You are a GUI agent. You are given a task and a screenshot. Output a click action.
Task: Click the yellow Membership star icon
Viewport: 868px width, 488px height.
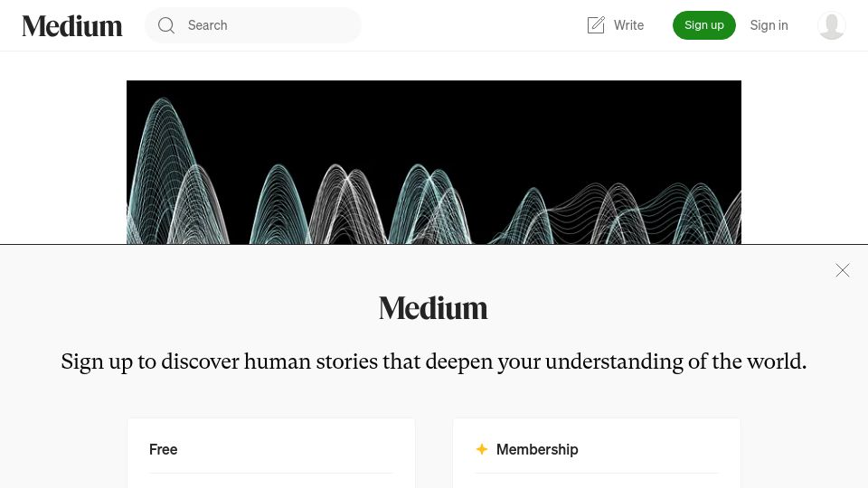[x=482, y=449]
